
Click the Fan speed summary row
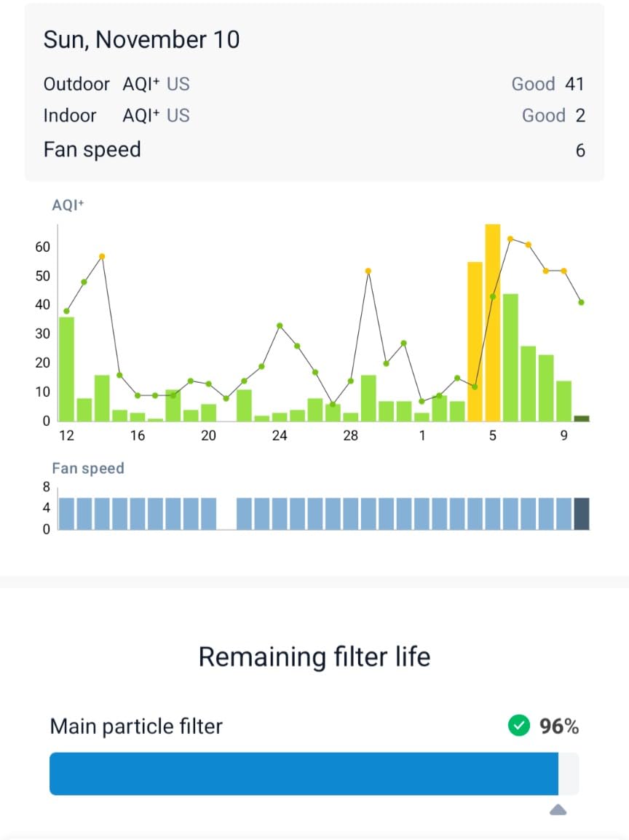(314, 150)
